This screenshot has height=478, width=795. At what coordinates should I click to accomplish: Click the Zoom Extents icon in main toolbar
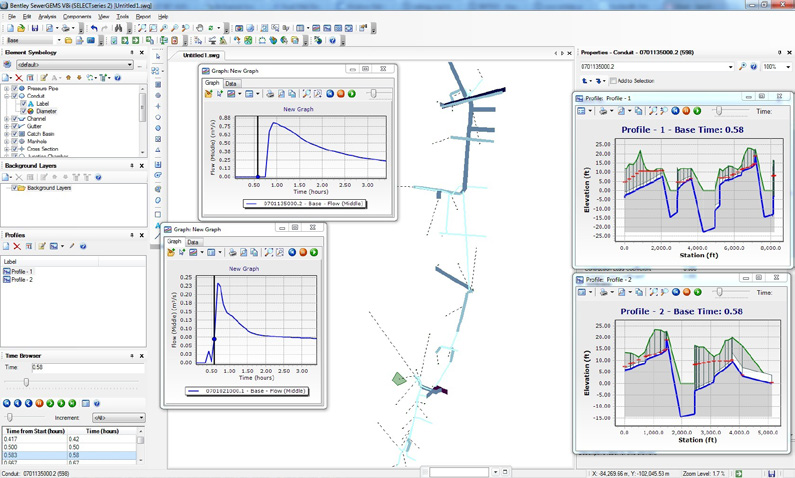(x=141, y=28)
